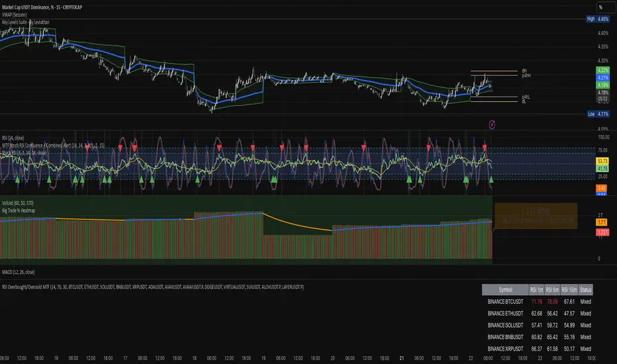617x364 pixels.
Task: Click the last green up-arrow RSI signal
Action: (x=491, y=179)
